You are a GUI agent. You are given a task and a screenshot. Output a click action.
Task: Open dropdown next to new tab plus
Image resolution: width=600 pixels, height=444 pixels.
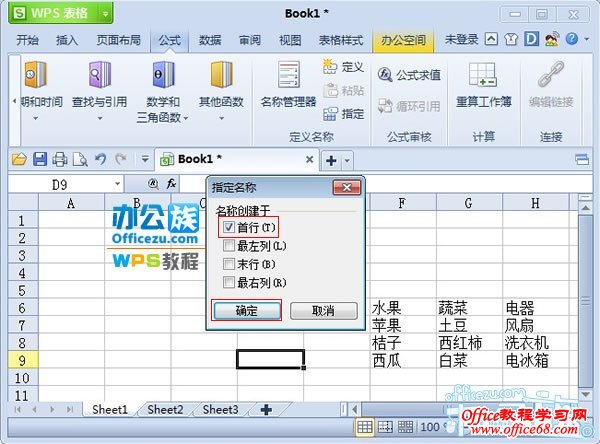point(347,160)
